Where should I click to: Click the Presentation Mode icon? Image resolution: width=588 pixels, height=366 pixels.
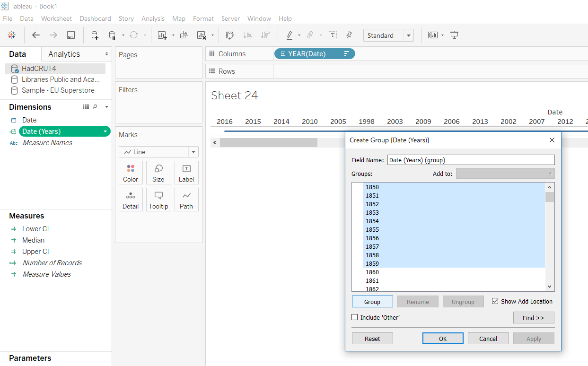454,35
